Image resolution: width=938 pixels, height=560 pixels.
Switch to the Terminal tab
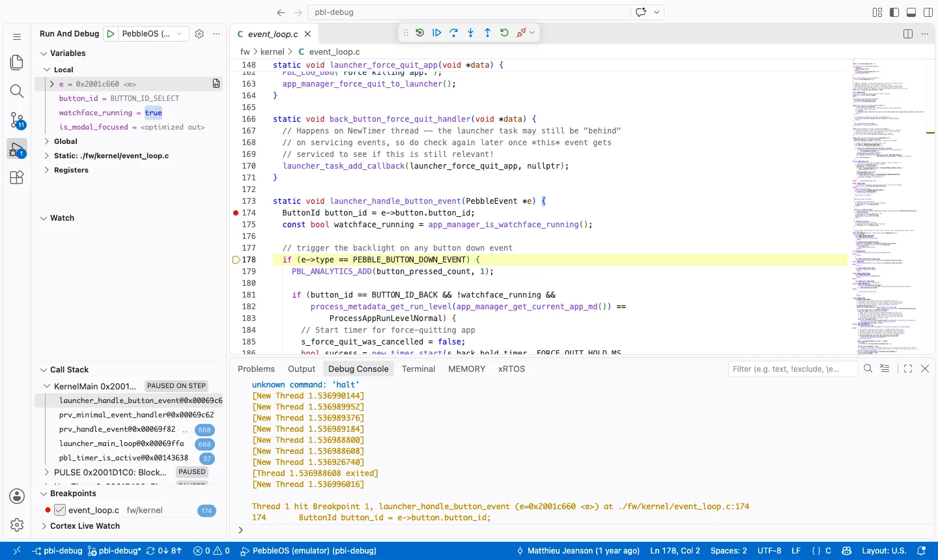418,369
